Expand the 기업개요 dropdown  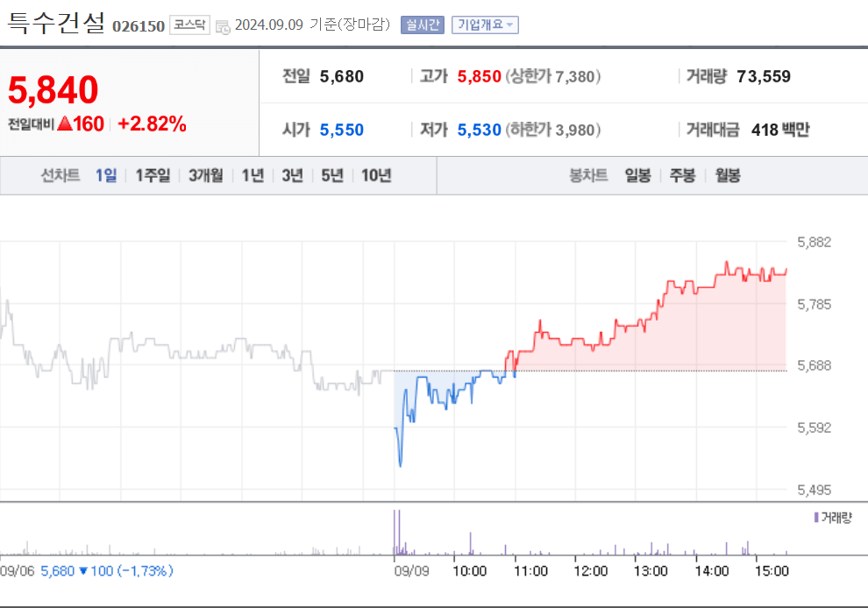(485, 25)
